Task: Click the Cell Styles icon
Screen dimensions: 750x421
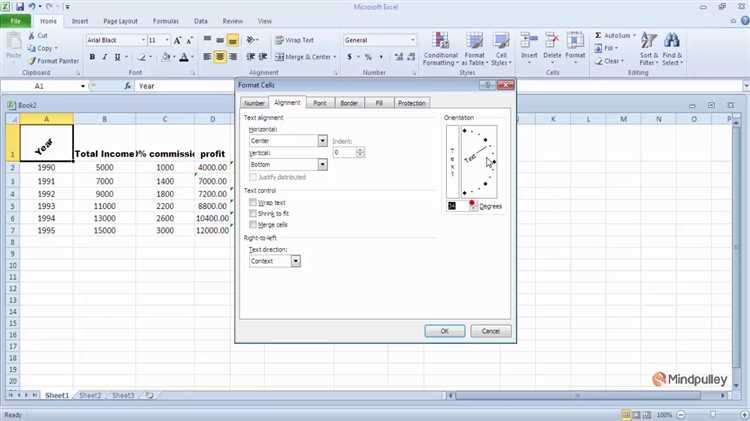Action: [501, 49]
